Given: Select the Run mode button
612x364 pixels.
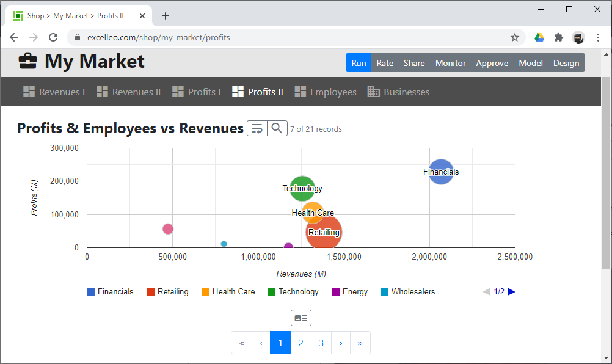Looking at the screenshot, I should (x=359, y=63).
